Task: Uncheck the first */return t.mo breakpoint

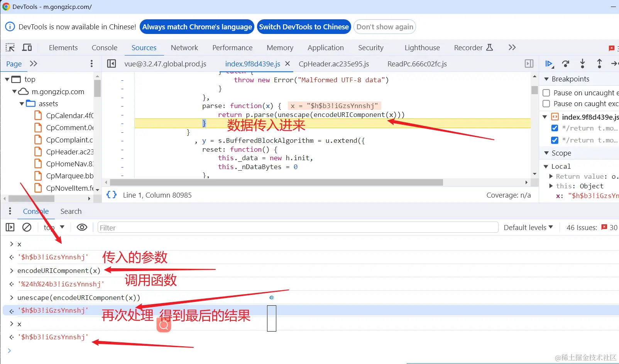Action: 555,128
